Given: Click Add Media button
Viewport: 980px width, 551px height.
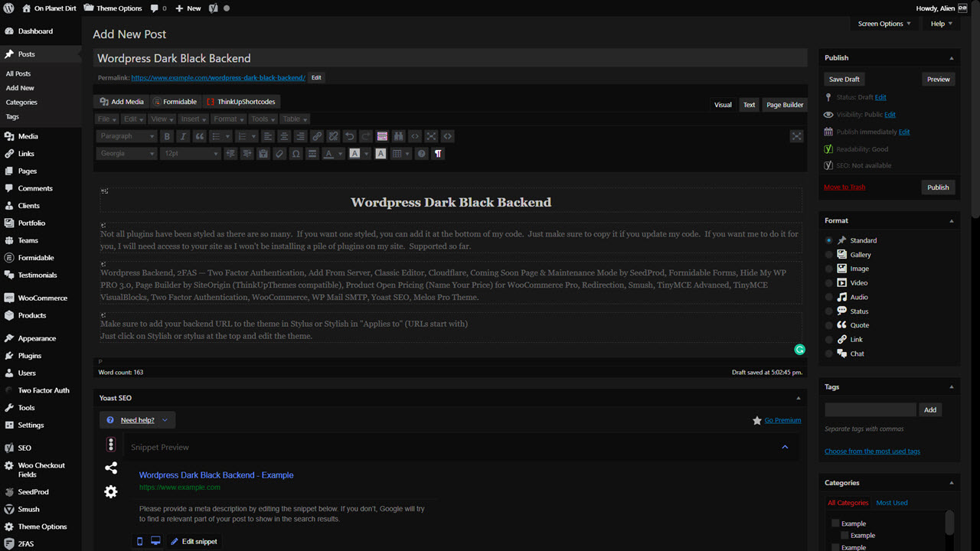Looking at the screenshot, I should click(121, 102).
